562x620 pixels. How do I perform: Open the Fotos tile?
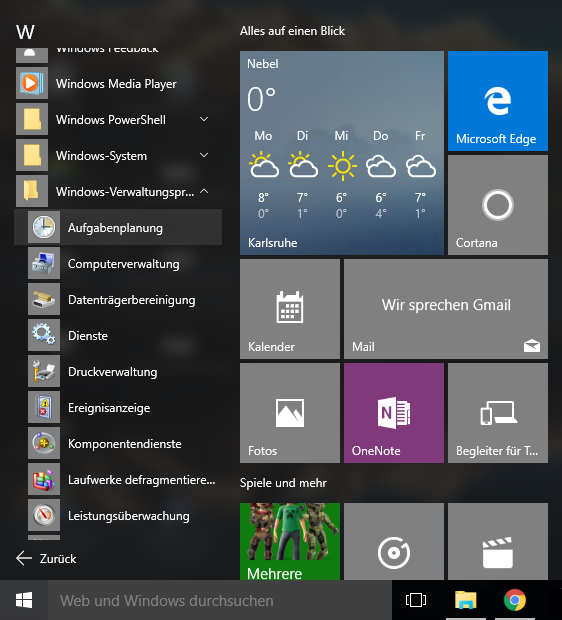(290, 413)
